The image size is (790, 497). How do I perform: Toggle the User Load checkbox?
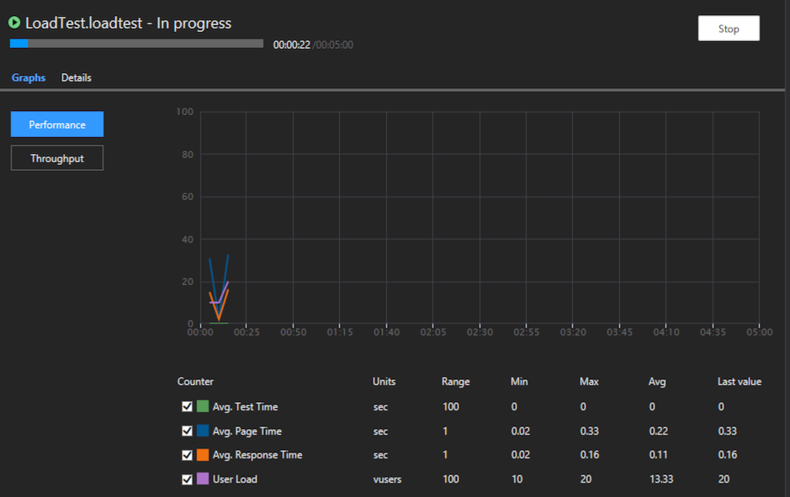click(x=187, y=479)
